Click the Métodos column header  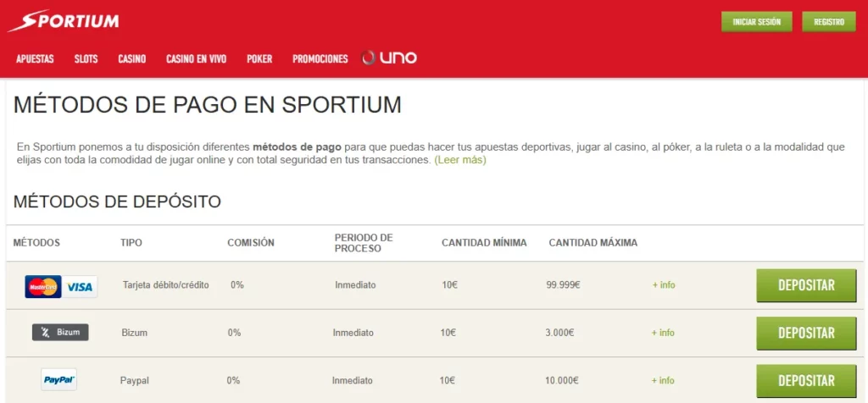click(x=36, y=243)
